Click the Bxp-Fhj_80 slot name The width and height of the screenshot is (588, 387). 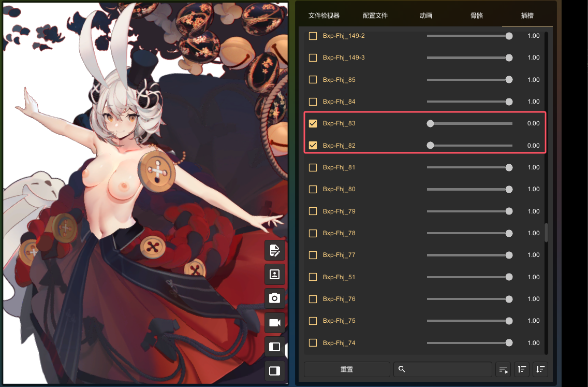[339, 189]
